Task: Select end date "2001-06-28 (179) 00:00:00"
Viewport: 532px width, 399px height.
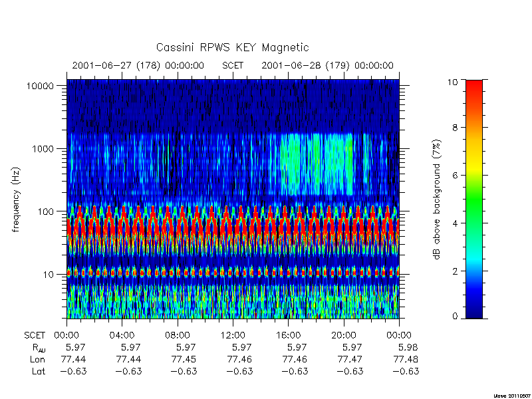Action: (x=327, y=65)
